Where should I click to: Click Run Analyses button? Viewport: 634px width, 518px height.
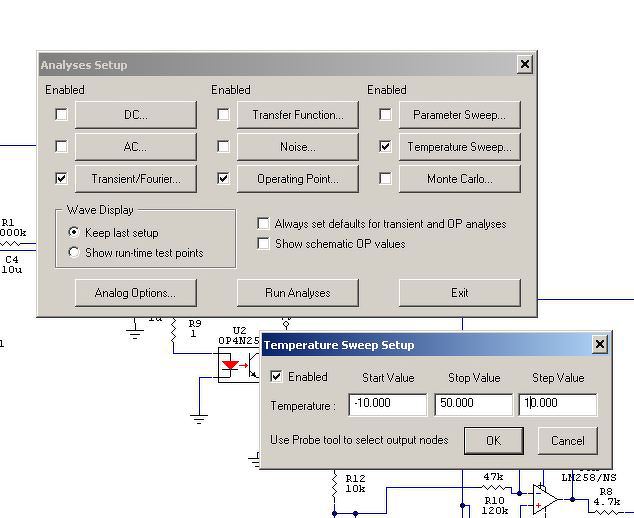click(x=298, y=293)
